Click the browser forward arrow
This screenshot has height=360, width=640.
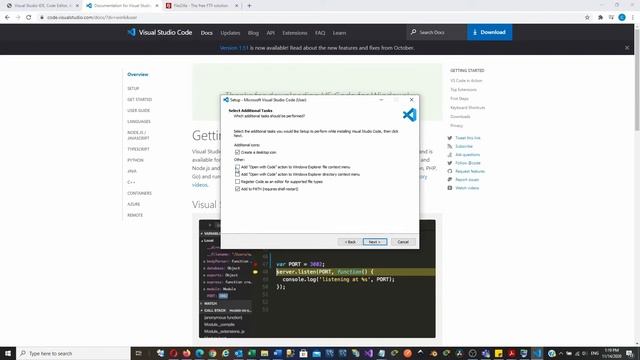click(18, 18)
